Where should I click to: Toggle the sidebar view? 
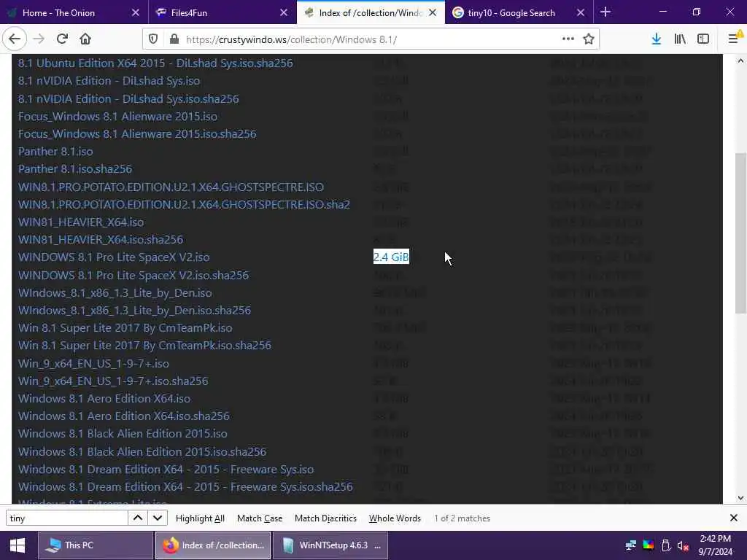[x=703, y=39]
